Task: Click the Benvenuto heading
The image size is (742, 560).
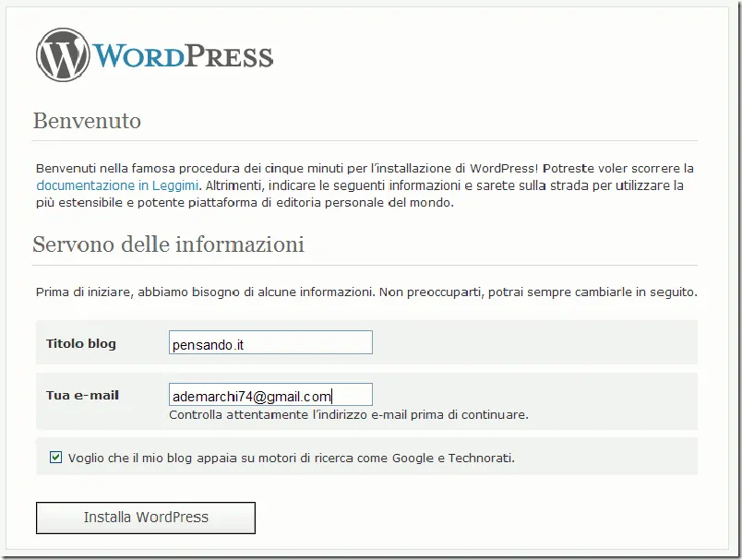Action: (x=87, y=121)
